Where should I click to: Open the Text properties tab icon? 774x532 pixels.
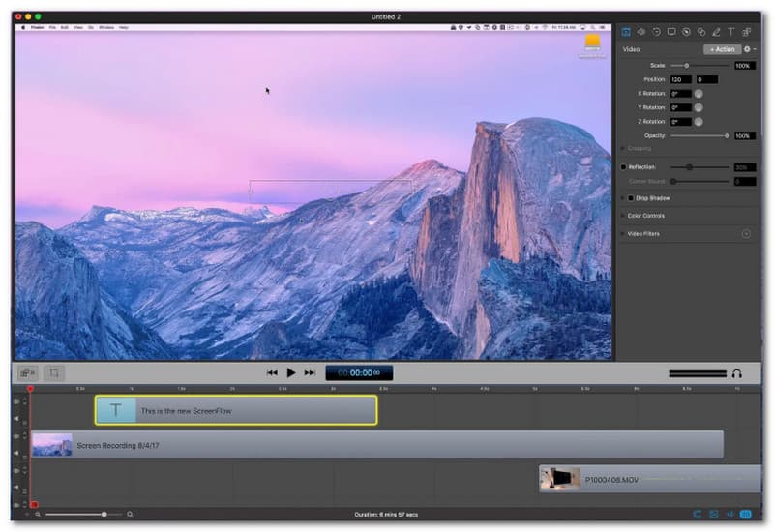[730, 32]
